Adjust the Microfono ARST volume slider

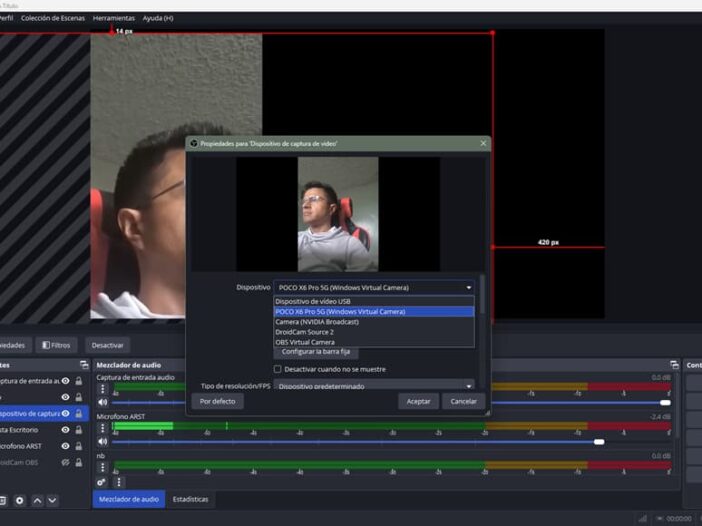click(x=599, y=441)
